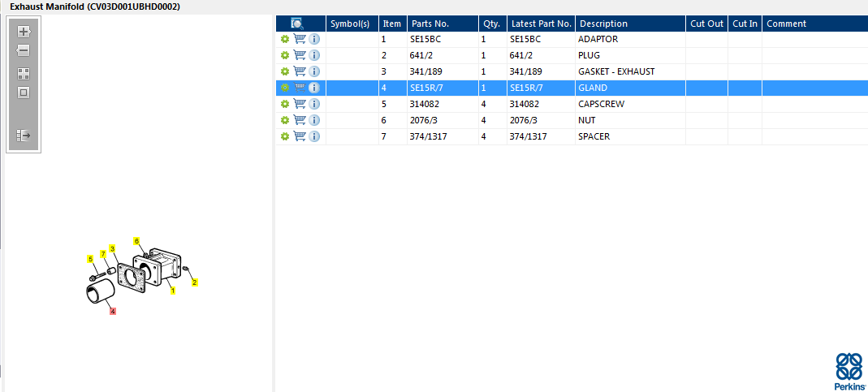Image resolution: width=868 pixels, height=392 pixels.
Task: Add GLAND SE15R/7 to cart
Action: point(300,87)
